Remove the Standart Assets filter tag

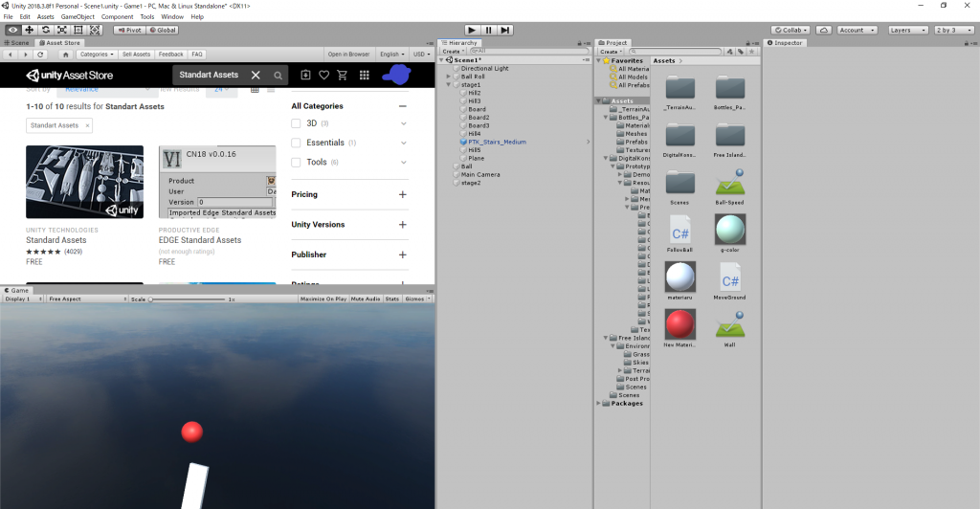(x=87, y=125)
